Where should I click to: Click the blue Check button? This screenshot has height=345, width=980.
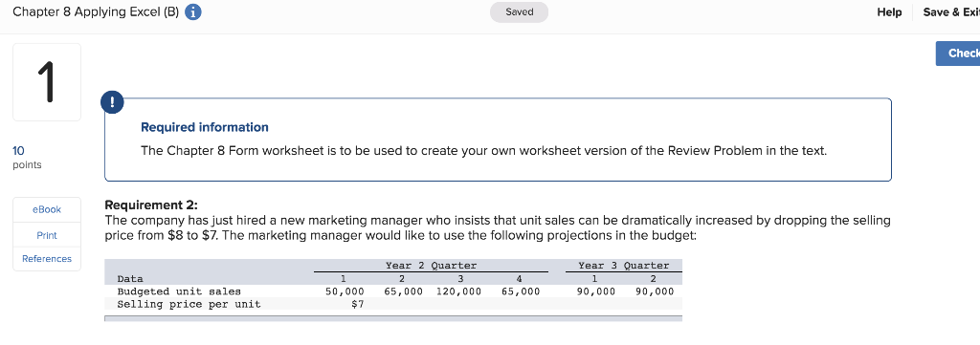(957, 53)
